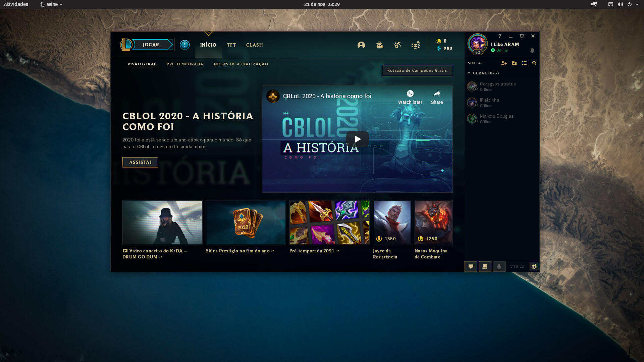Open the K/DA concept video thumbnail

click(x=162, y=223)
